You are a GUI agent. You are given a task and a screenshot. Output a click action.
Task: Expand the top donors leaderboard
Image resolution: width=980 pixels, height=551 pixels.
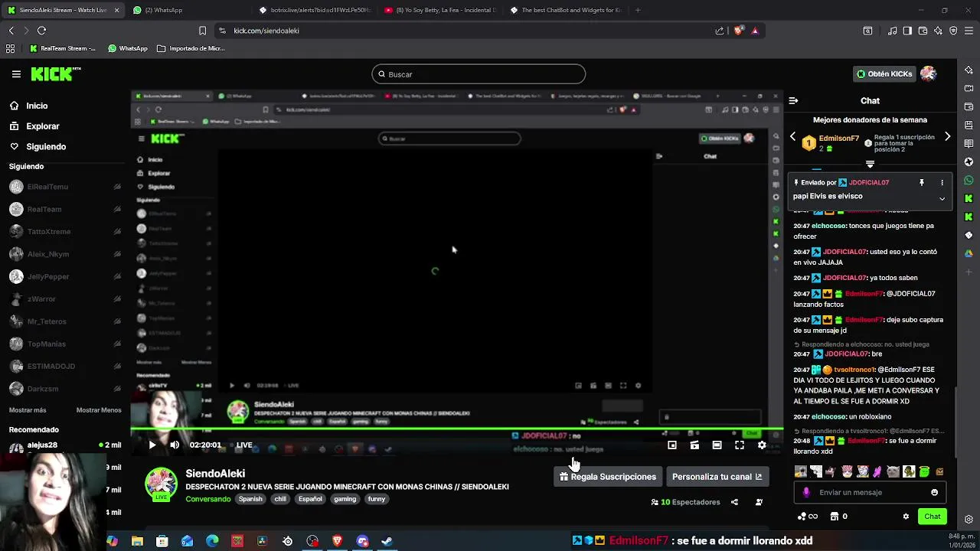click(x=870, y=164)
